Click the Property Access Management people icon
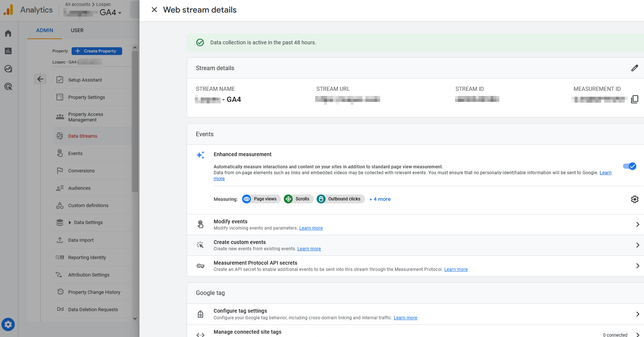 coord(60,117)
